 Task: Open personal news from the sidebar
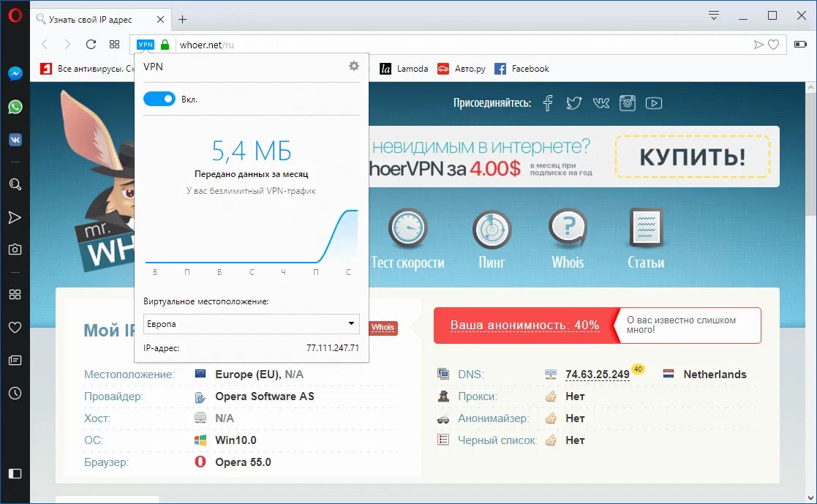[x=15, y=360]
